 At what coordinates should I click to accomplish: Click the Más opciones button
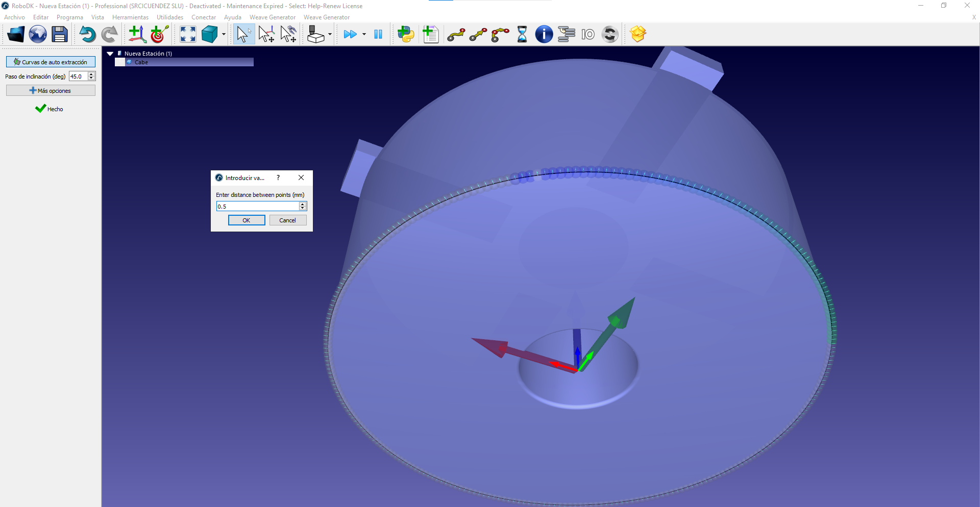51,91
